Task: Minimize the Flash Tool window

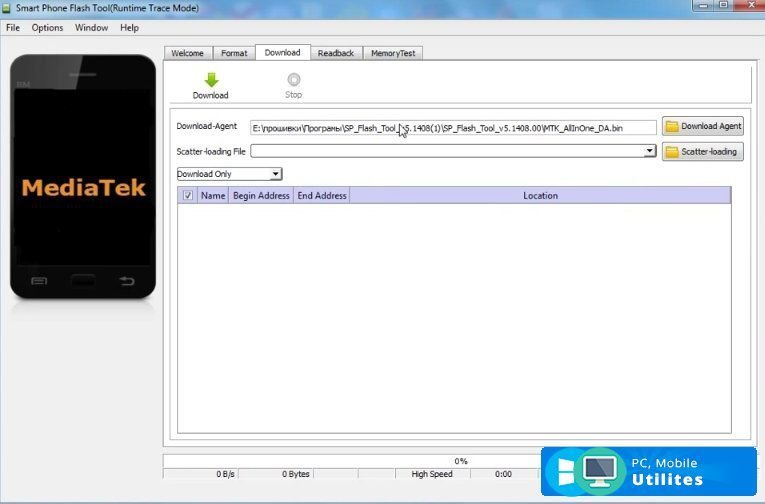Action: [703, 5]
